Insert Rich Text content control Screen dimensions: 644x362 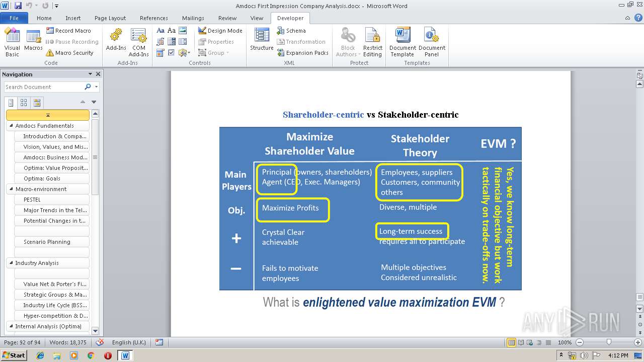point(160,31)
